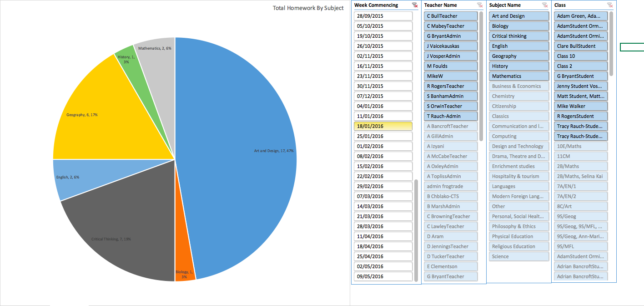Screen dimensions: 644x306
Task: Choose week 09/05/2016
Action: pyautogui.click(x=383, y=276)
